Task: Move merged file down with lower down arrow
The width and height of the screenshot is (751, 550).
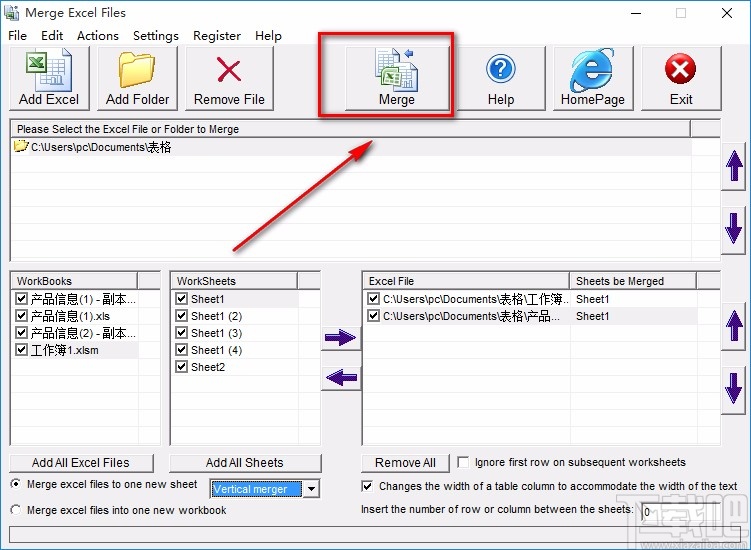Action: 734,388
